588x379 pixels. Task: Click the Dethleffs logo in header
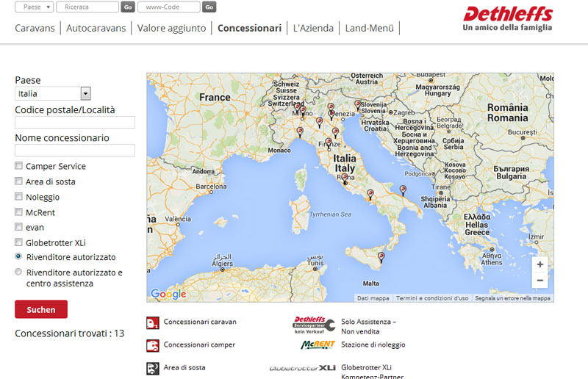pyautogui.click(x=508, y=18)
